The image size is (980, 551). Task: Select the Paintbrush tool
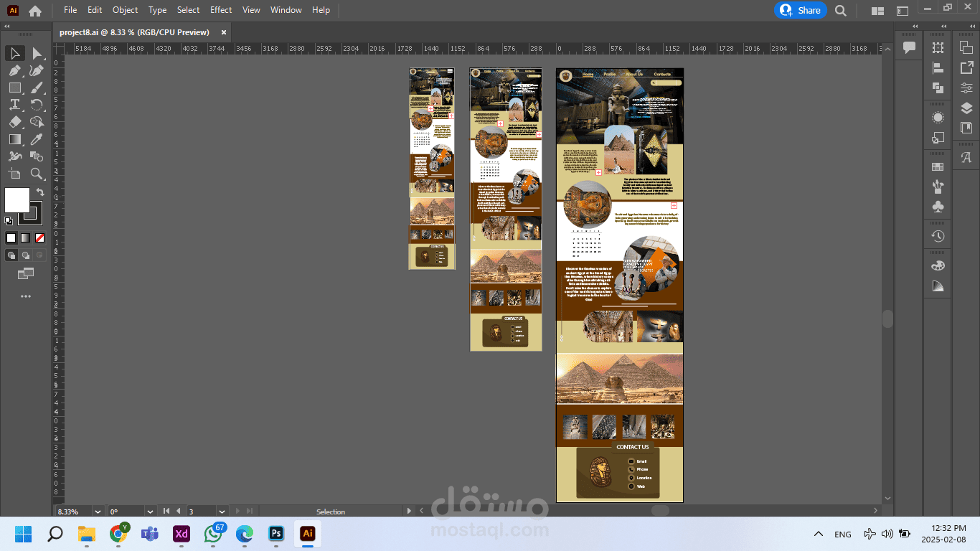click(x=37, y=88)
